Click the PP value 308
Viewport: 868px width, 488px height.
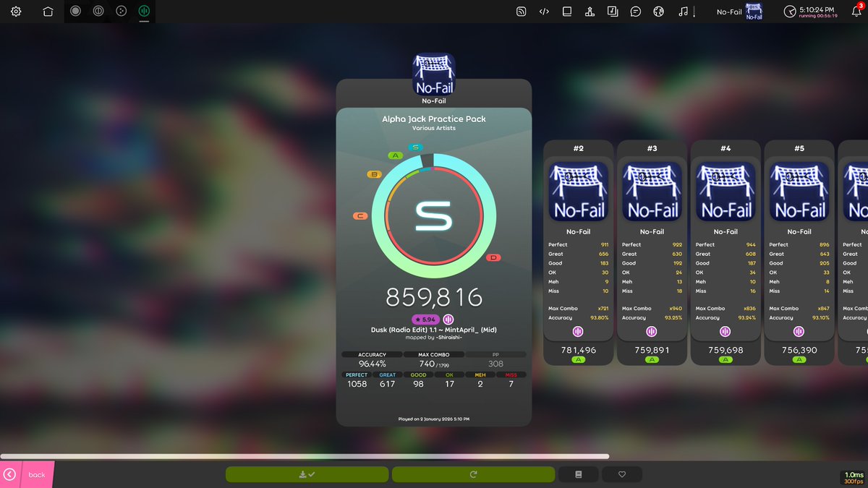point(495,364)
